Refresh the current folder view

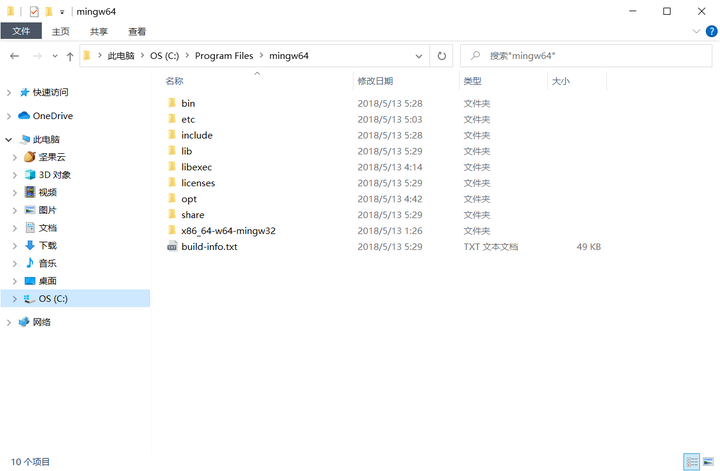coord(441,56)
